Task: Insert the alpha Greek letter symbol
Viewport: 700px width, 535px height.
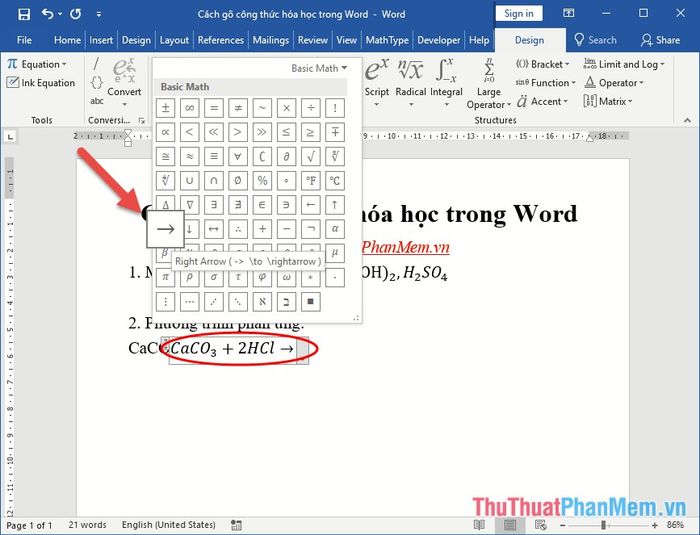Action: click(335, 229)
